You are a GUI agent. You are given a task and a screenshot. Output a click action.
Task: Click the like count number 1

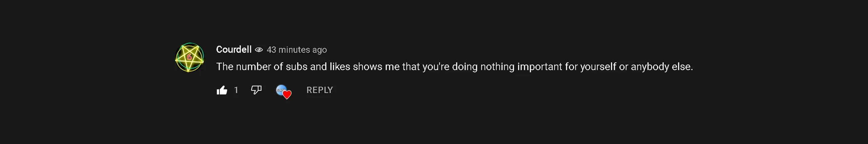point(236,90)
